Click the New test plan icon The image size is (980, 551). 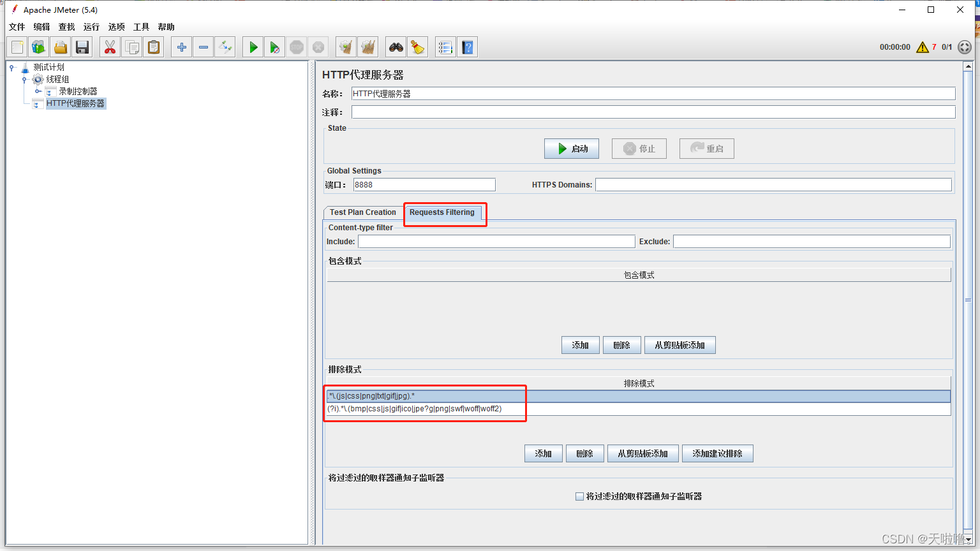[17, 47]
